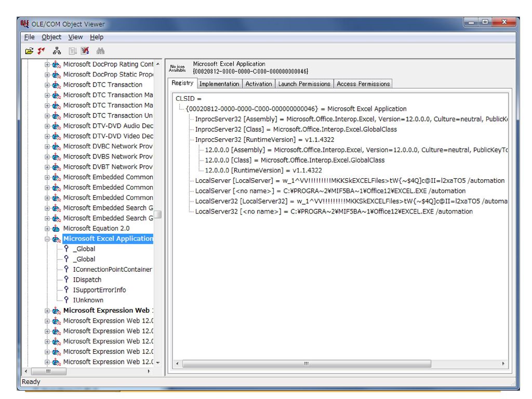The image size is (532, 399).
Task: Click the registry pane's horizontal scroll thumb
Action: tap(307, 363)
